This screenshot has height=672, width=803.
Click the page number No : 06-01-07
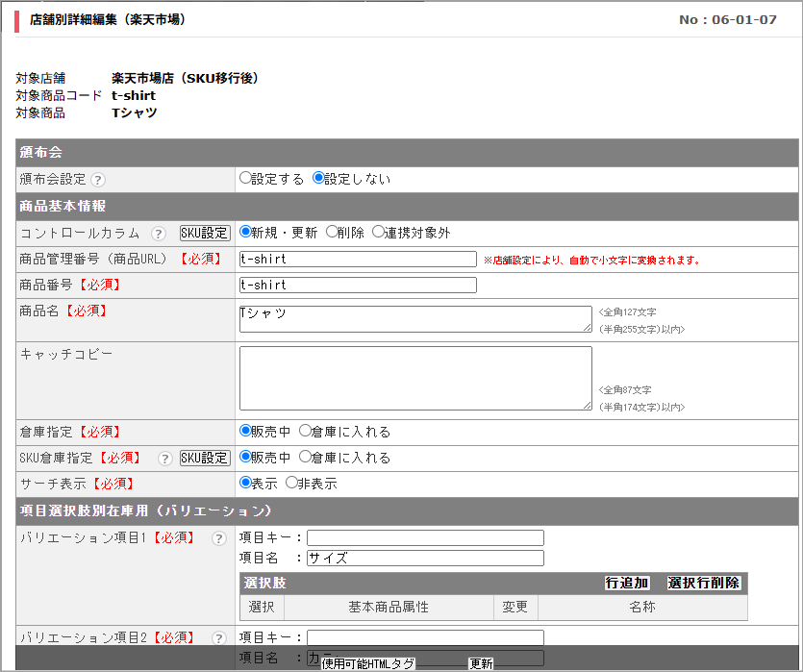[728, 20]
